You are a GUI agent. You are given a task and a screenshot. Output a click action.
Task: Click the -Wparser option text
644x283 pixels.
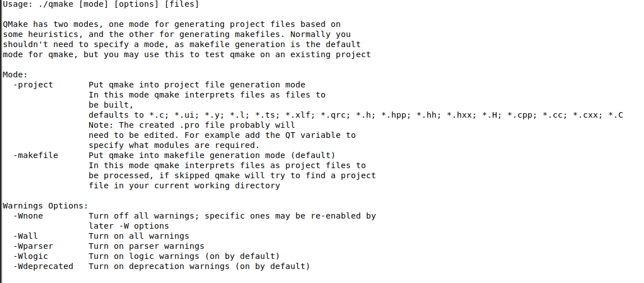point(33,246)
